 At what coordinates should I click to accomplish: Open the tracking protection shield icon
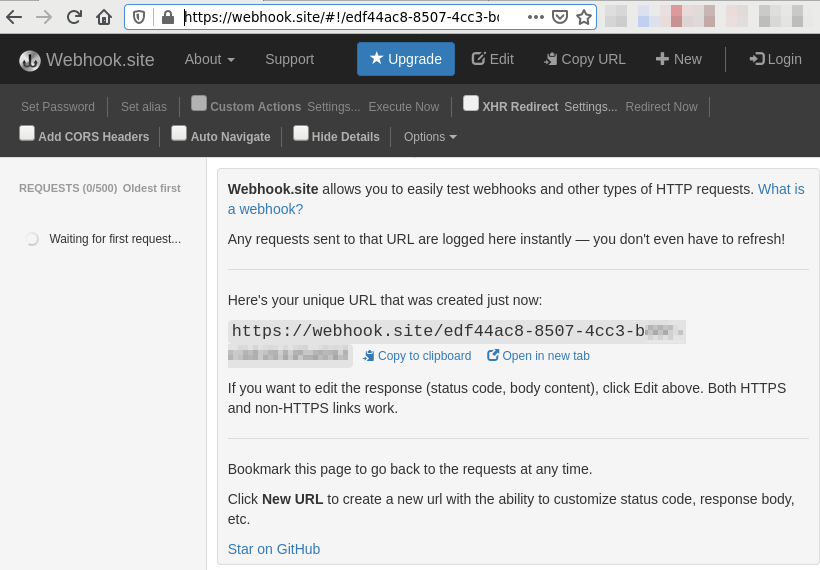139,17
